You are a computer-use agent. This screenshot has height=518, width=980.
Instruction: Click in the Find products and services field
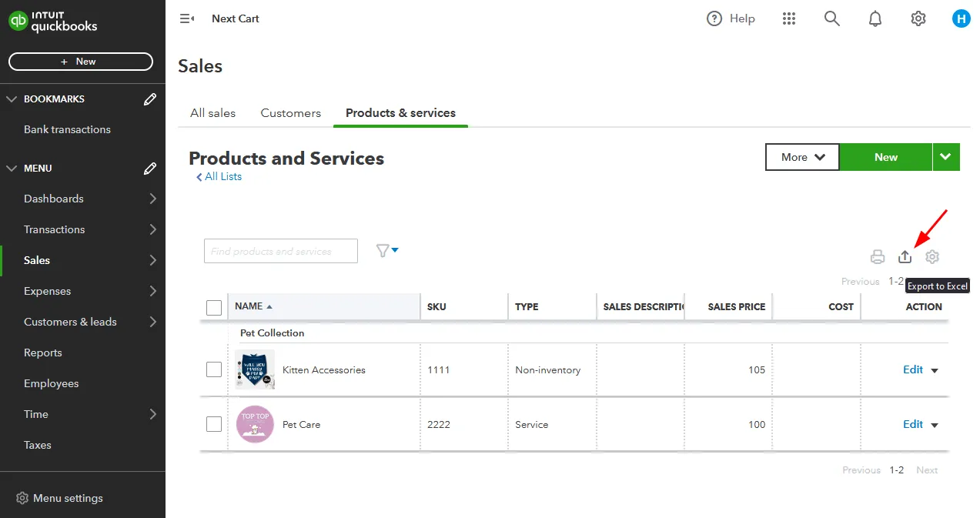click(281, 251)
